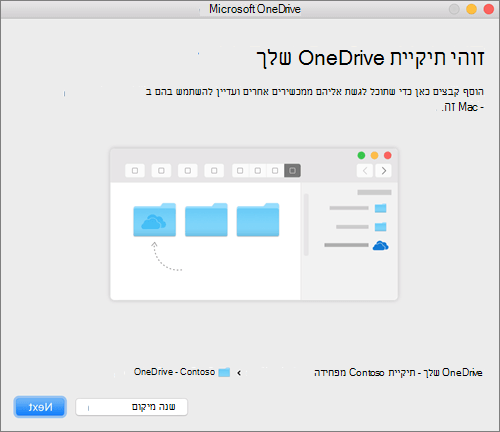Click the Microsoft OneDrive title text
Viewport: 500px width, 432px height.
click(255, 9)
